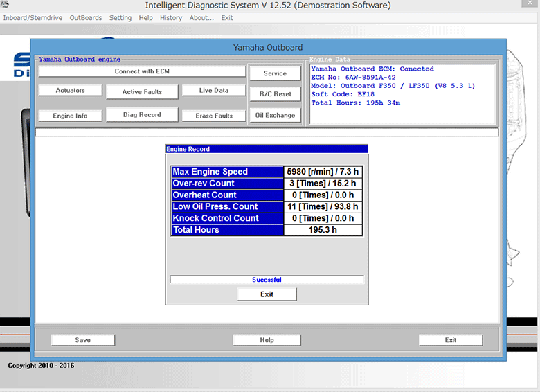
Task: Click the Yamaha Outboard window title
Action: (x=268, y=48)
